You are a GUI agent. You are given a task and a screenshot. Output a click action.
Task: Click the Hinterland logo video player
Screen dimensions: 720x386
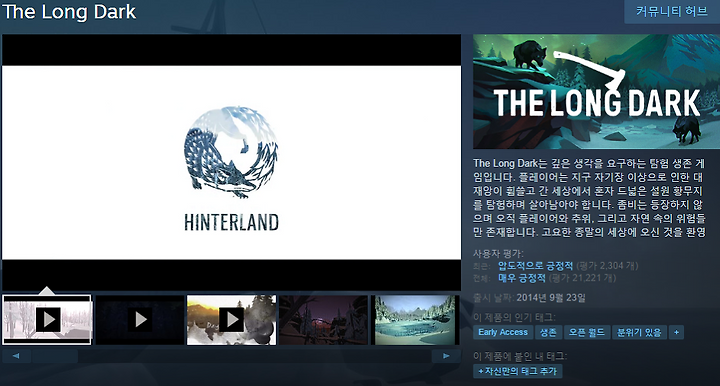coord(231,162)
